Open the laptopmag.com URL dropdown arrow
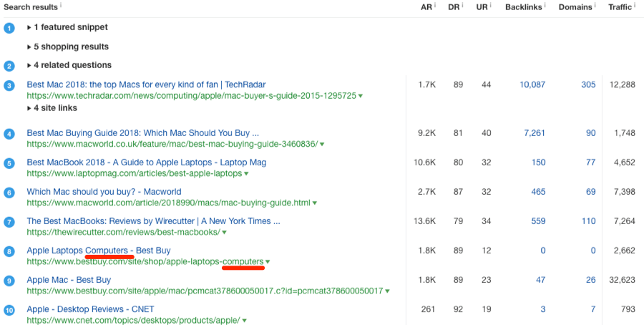 click(x=246, y=174)
